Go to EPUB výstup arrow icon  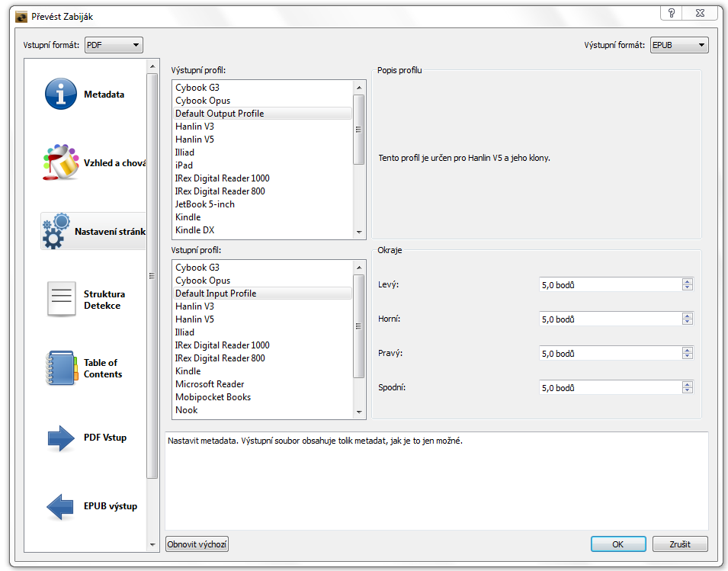60,506
